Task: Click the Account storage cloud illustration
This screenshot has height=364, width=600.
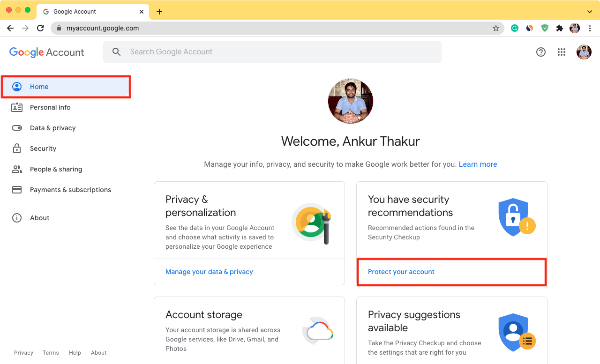Action: point(318,331)
